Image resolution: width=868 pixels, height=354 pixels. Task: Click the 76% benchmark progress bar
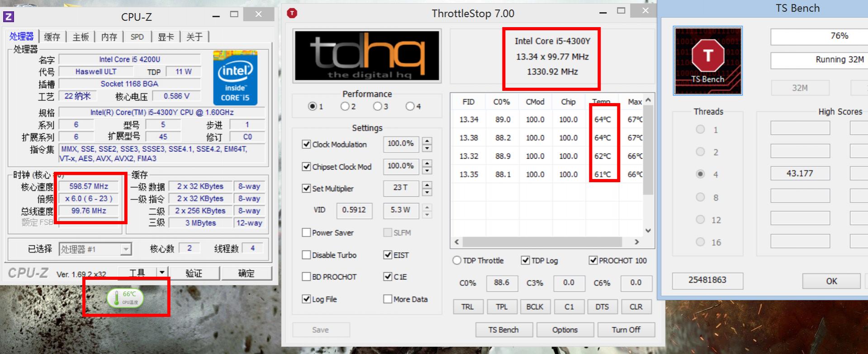click(x=819, y=36)
